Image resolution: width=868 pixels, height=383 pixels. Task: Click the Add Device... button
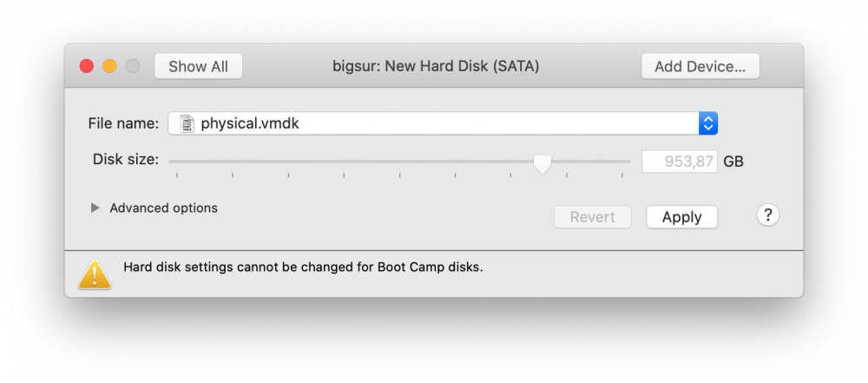700,66
